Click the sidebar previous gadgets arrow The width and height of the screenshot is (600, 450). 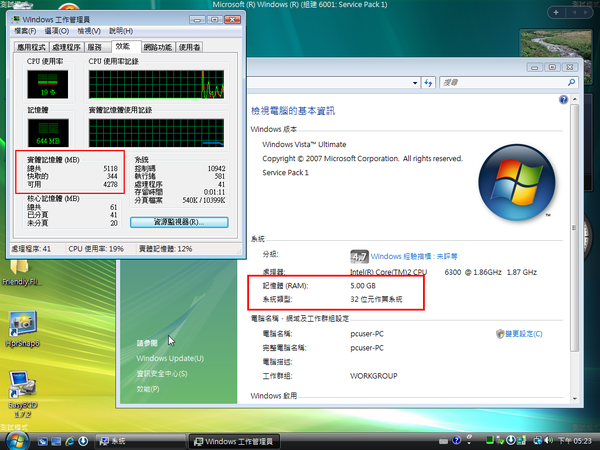pyautogui.click(x=574, y=12)
